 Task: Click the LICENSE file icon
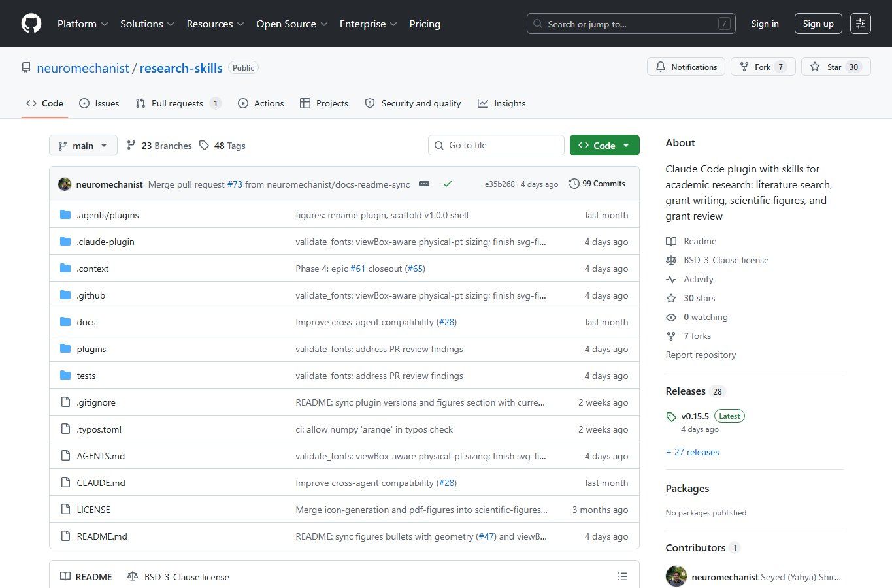point(65,510)
